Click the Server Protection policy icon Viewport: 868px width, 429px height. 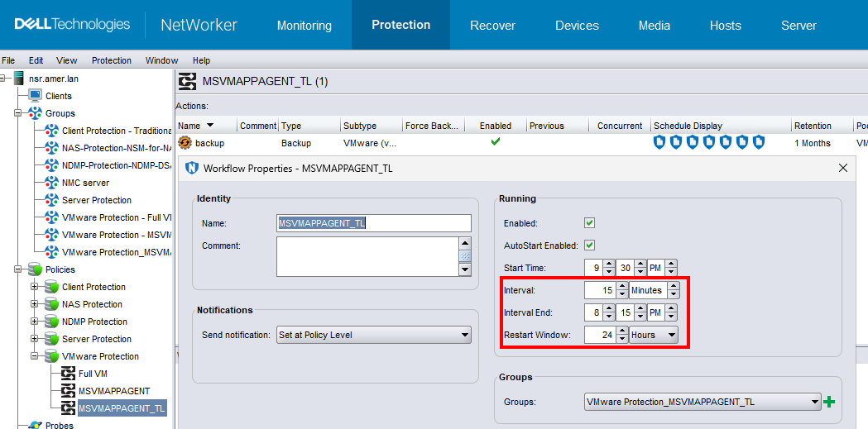51,339
